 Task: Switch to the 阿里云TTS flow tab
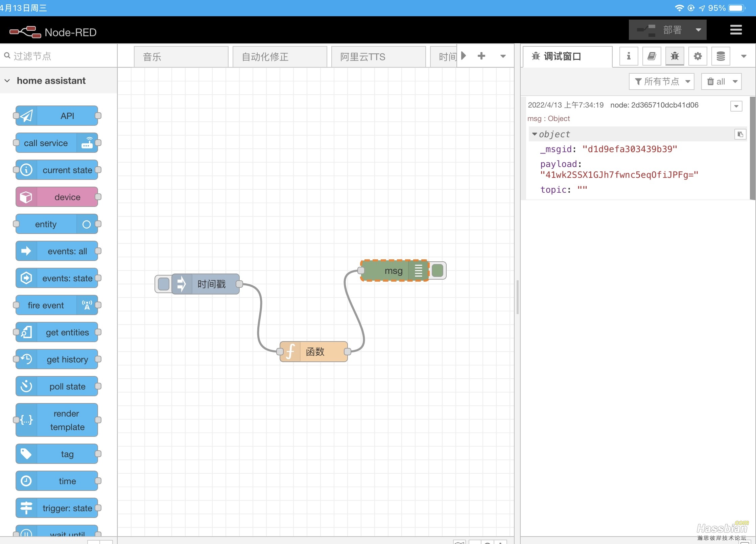coord(378,56)
